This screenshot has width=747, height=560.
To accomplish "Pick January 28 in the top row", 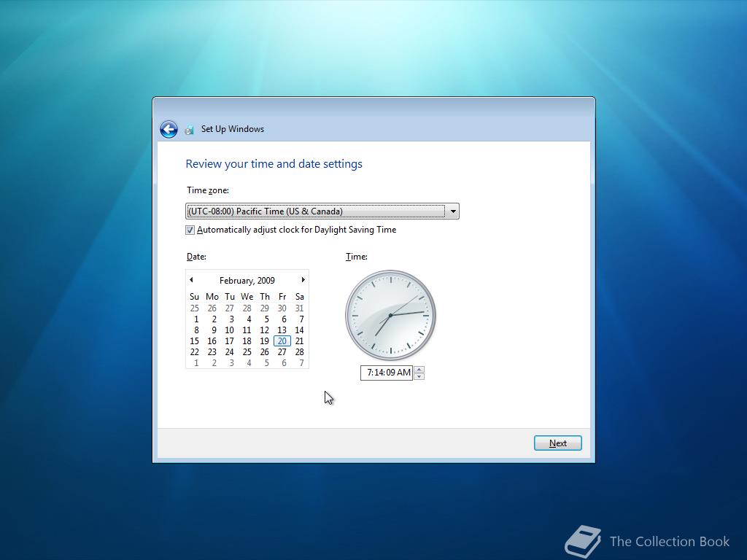I will click(247, 308).
